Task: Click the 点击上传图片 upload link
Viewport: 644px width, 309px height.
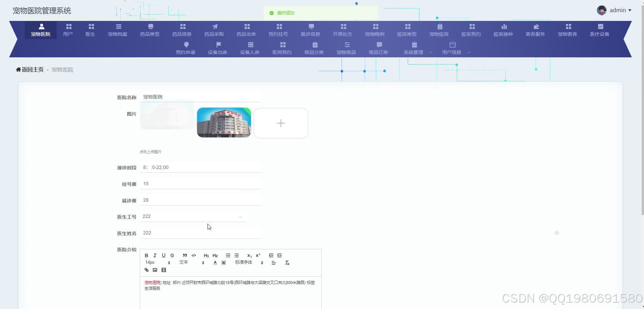Action: (x=150, y=151)
